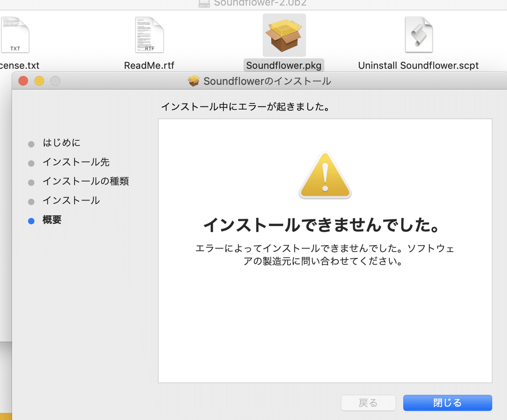
Task: Click the インストール先 step in sidebar
Action: coord(76,163)
